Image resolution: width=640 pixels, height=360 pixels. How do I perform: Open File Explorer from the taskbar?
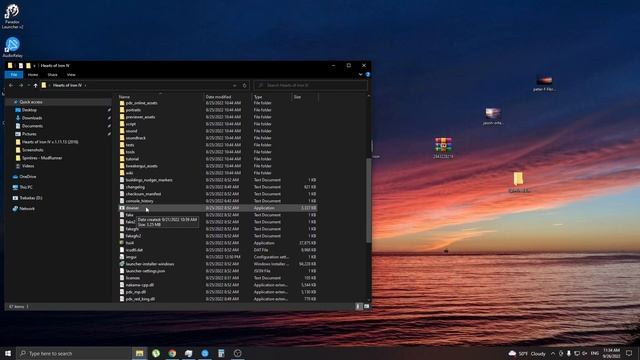140,353
